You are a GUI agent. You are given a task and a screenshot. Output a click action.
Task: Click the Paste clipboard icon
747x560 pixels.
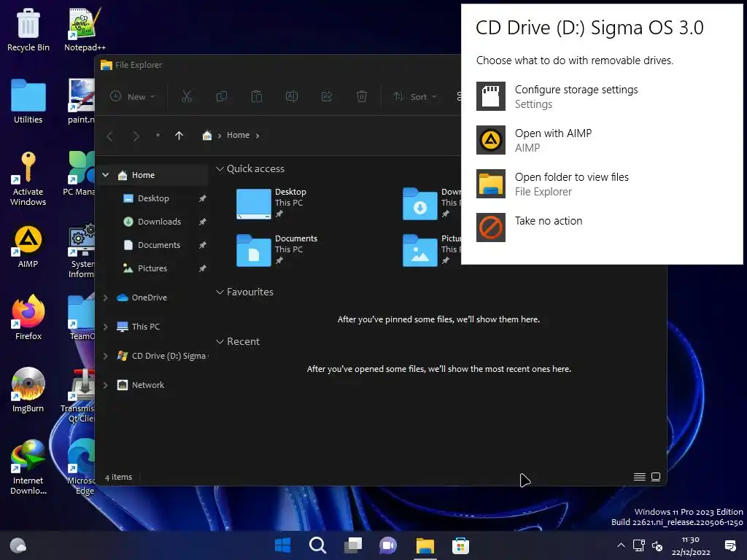256,97
